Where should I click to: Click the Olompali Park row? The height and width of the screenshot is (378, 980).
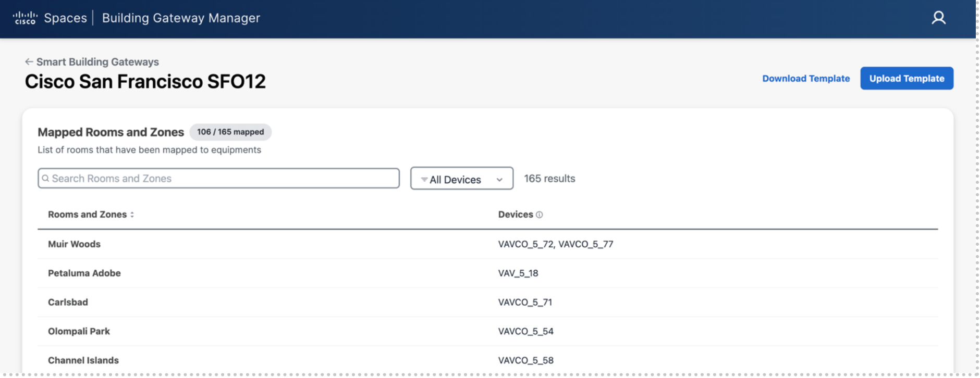pyautogui.click(x=79, y=332)
